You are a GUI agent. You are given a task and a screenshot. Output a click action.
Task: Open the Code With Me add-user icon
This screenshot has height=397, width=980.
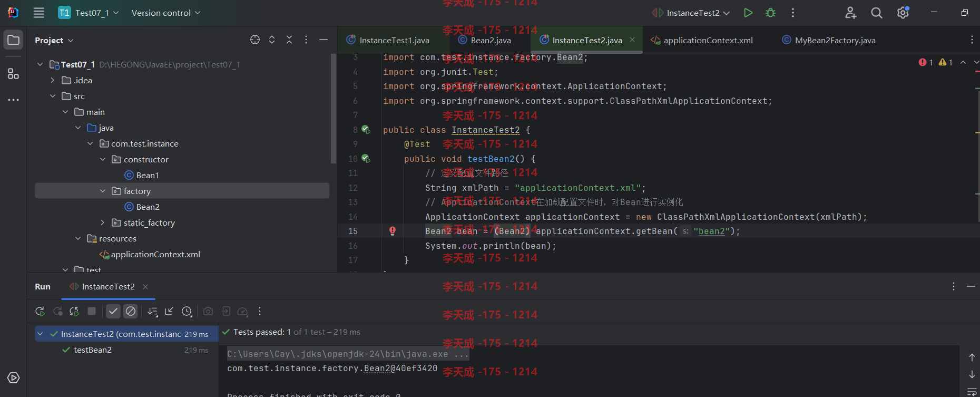[x=851, y=13]
